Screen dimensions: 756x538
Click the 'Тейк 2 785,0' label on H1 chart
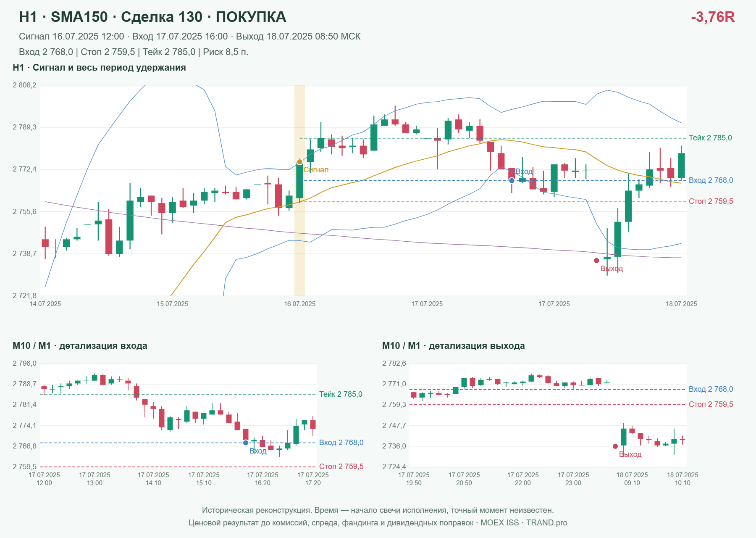pos(710,138)
